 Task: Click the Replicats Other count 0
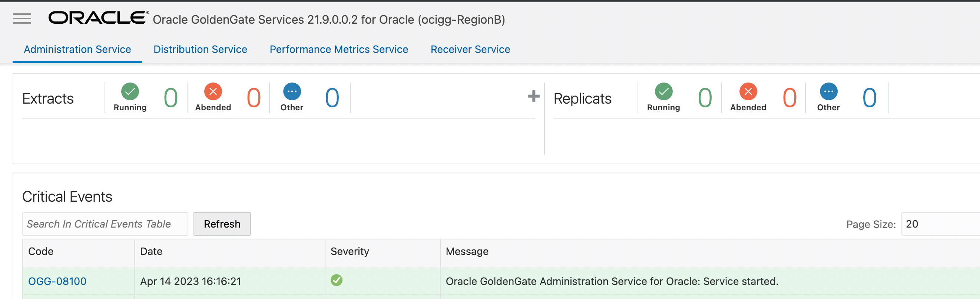870,98
